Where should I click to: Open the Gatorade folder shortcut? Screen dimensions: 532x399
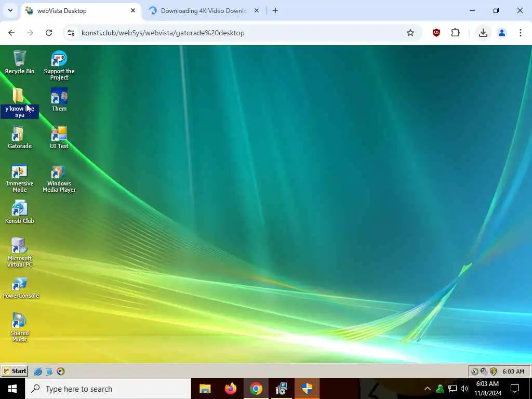tap(19, 137)
